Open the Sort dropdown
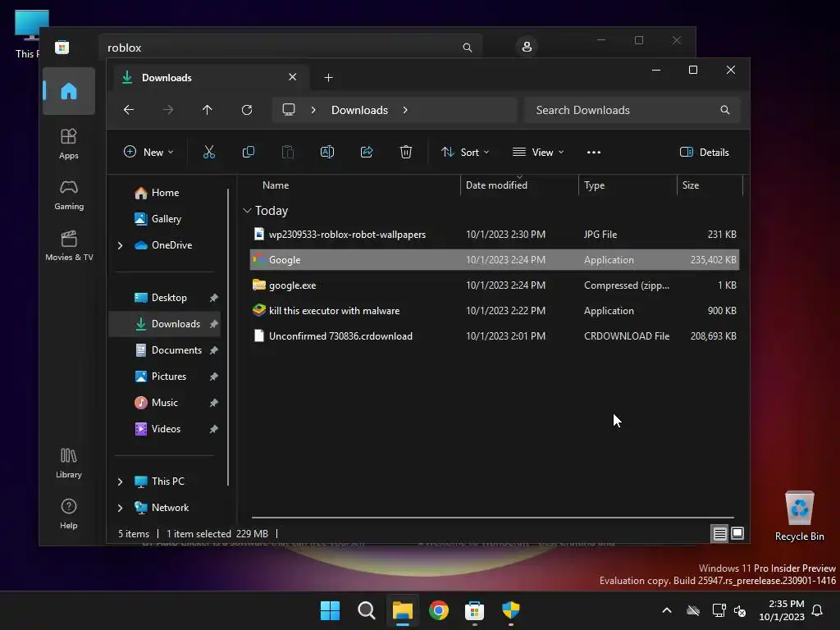The height and width of the screenshot is (630, 840). click(465, 152)
